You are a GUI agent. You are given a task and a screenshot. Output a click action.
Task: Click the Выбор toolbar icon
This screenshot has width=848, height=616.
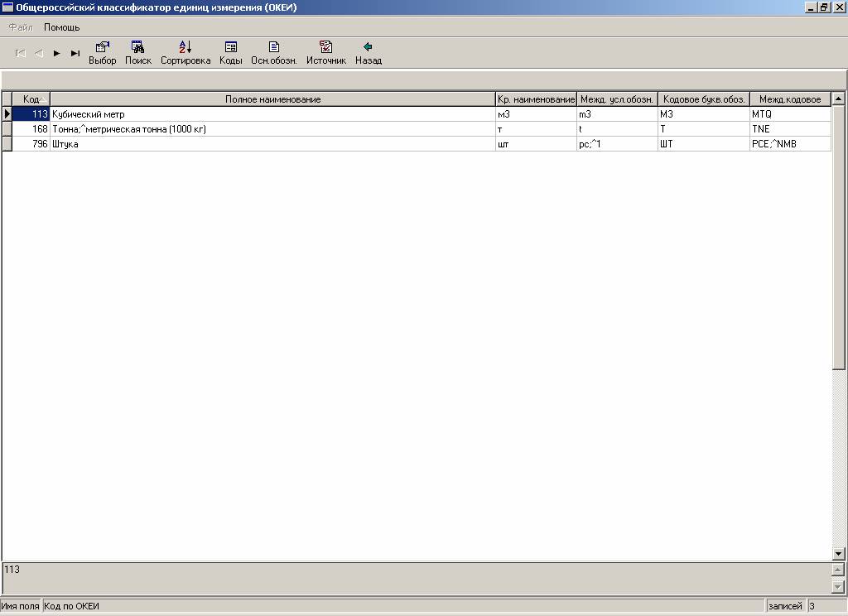tap(103, 53)
